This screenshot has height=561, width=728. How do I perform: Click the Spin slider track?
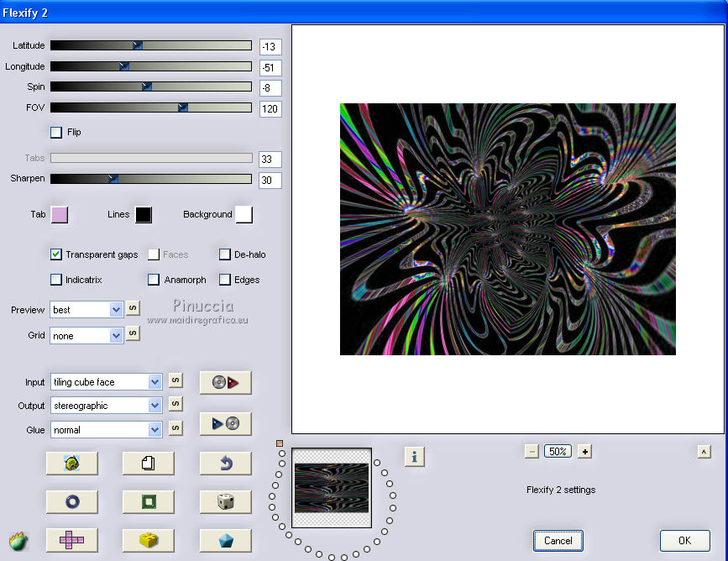pyautogui.click(x=151, y=87)
